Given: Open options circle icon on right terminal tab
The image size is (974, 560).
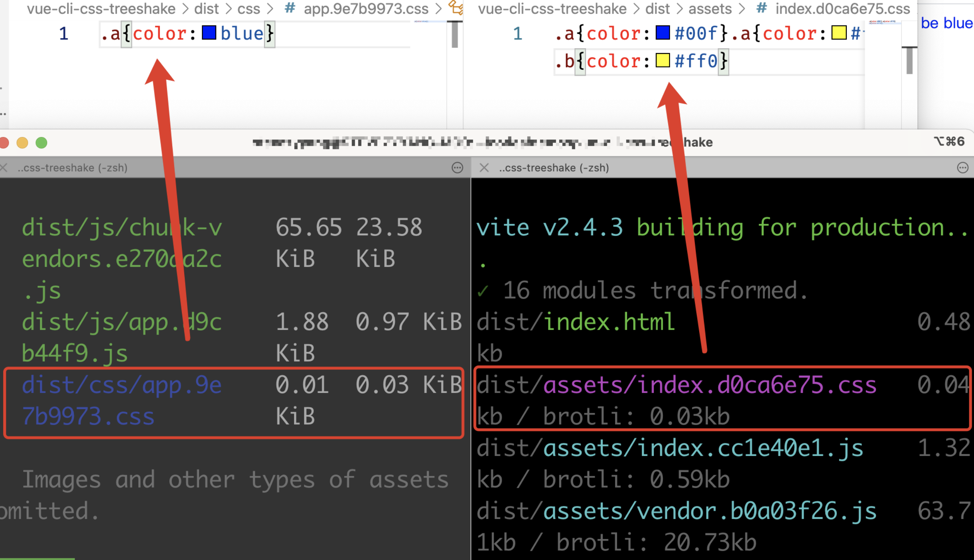Looking at the screenshot, I should pyautogui.click(x=962, y=168).
